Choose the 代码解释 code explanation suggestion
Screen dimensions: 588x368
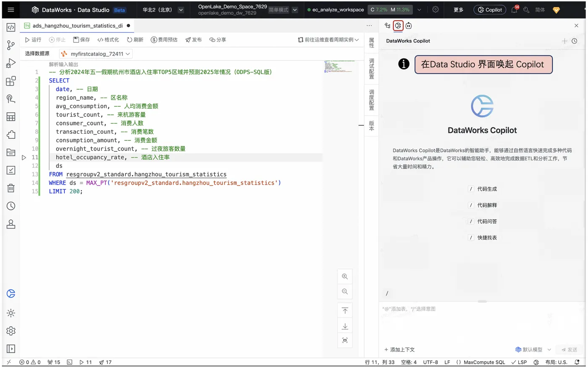[x=483, y=205]
